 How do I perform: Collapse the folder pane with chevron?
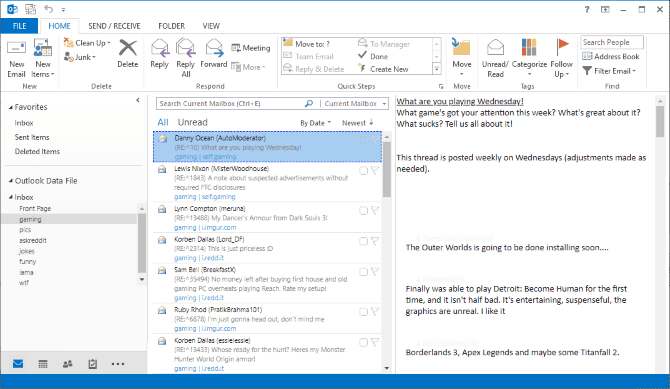[x=138, y=100]
